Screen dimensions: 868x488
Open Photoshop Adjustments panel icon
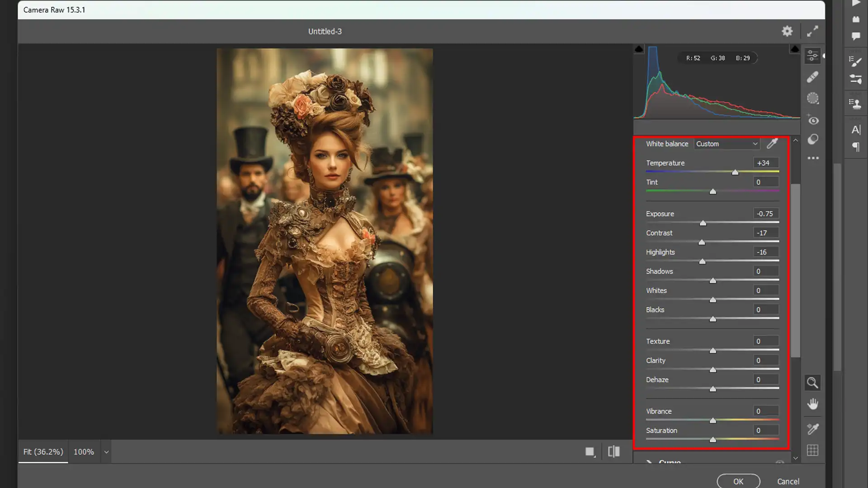point(855,80)
